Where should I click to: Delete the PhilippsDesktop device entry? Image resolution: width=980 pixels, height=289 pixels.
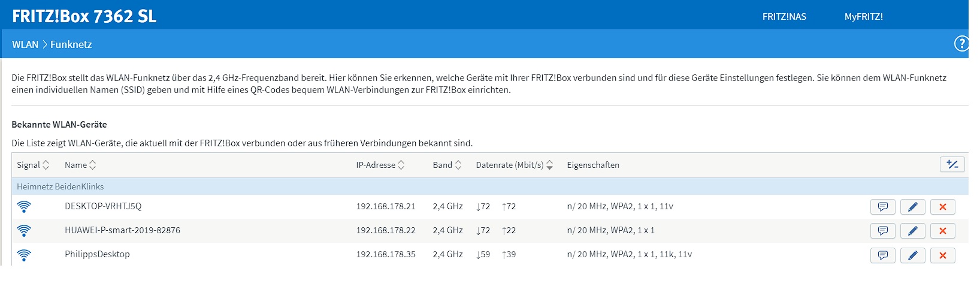point(942,255)
